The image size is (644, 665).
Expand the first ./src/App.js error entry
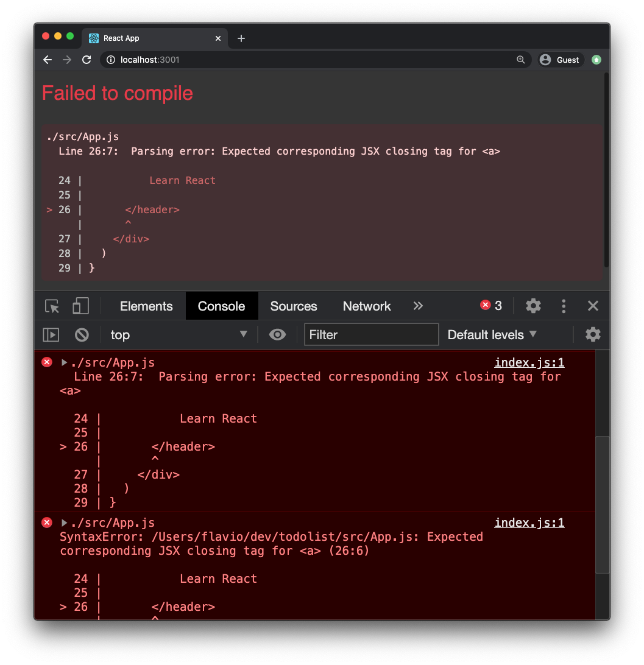click(x=63, y=362)
